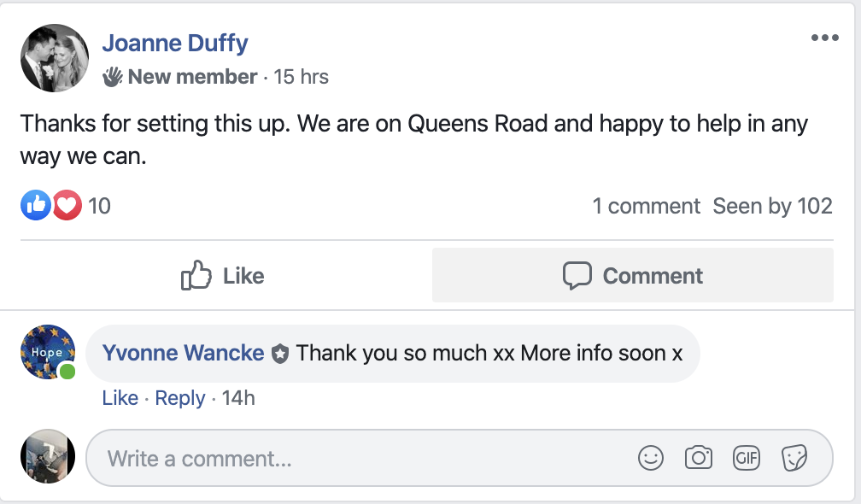Click Joanne Duffy's profile picture
The width and height of the screenshot is (861, 504).
tap(54, 58)
